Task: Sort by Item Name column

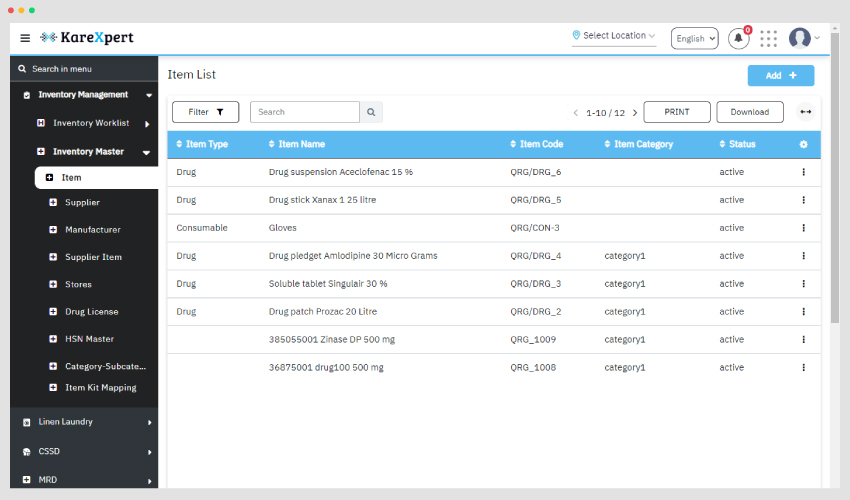Action: click(x=297, y=144)
